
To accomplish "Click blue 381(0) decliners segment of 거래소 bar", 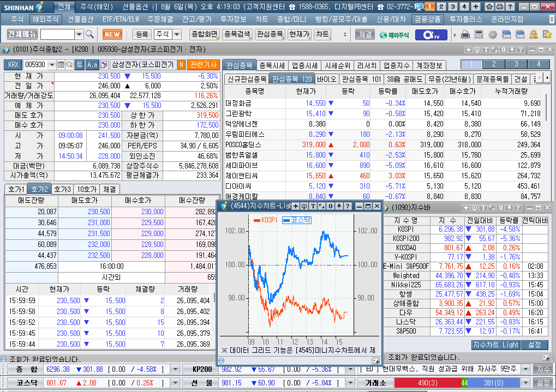I will coord(494,383).
